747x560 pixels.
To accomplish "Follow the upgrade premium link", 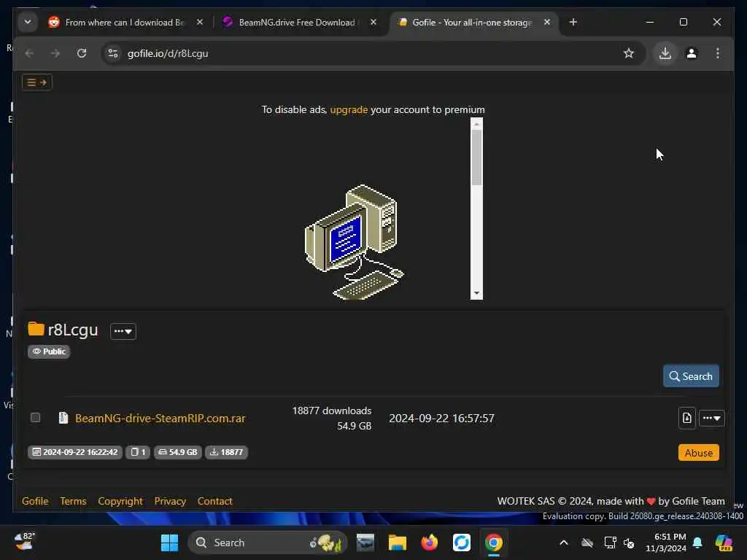I will (349, 109).
